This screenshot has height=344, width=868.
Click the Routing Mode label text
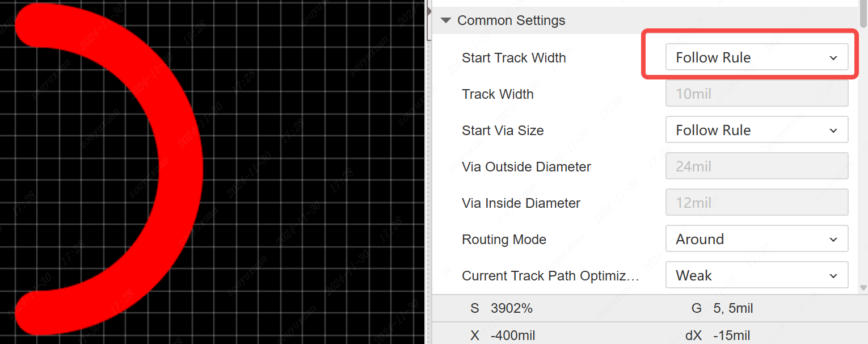[504, 239]
